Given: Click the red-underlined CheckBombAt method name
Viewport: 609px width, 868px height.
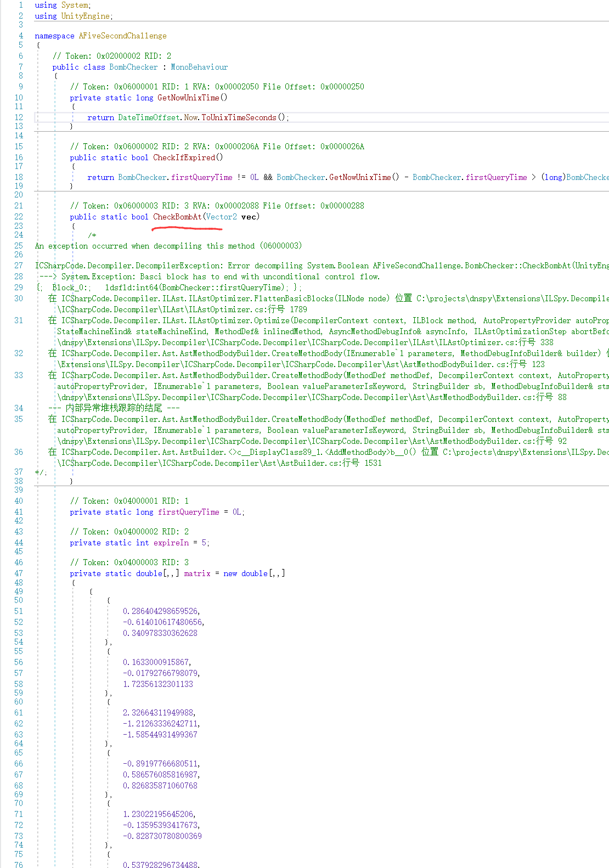Looking at the screenshot, I should [x=177, y=217].
